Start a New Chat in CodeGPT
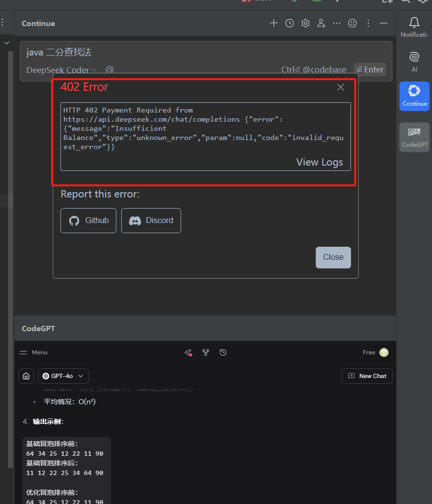Screen dimensions: 432x504 pos(367,376)
